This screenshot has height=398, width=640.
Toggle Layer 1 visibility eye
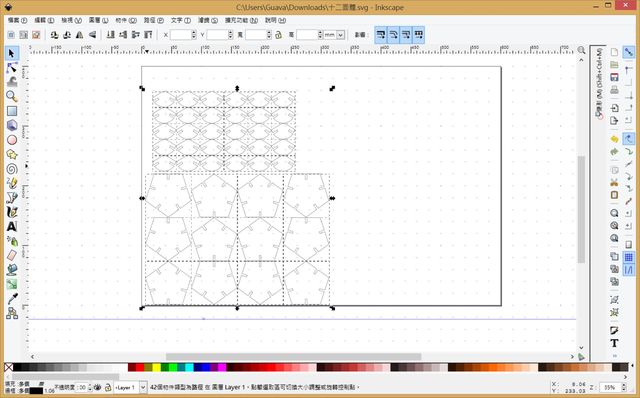[98, 387]
